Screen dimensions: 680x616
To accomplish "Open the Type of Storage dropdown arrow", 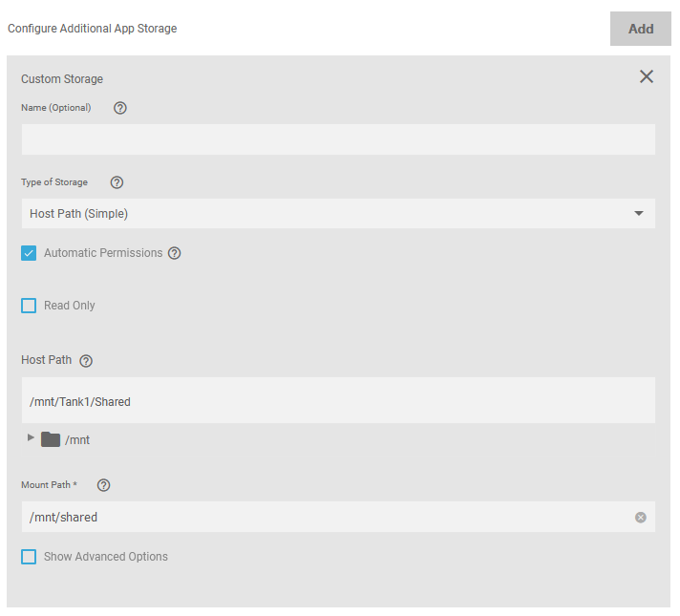I will [x=639, y=213].
